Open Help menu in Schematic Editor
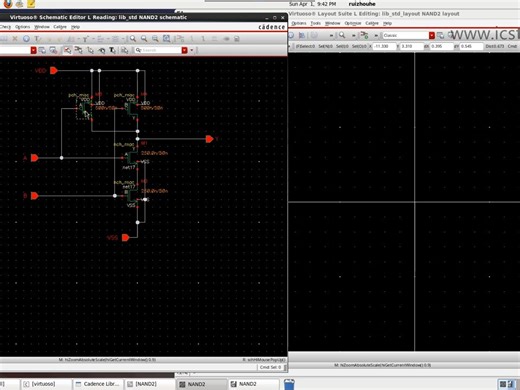The height and width of the screenshot is (390, 520). point(75,27)
